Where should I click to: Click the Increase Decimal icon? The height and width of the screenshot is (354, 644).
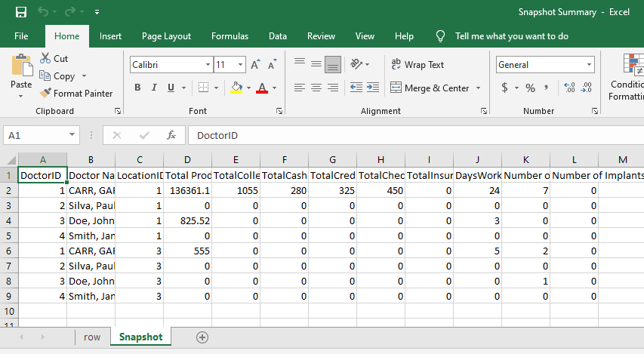tap(569, 88)
